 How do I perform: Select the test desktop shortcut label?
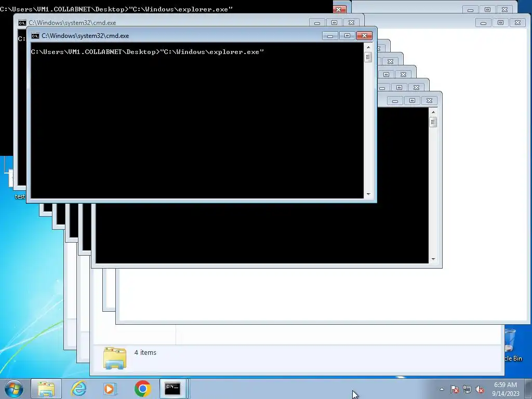pos(20,196)
